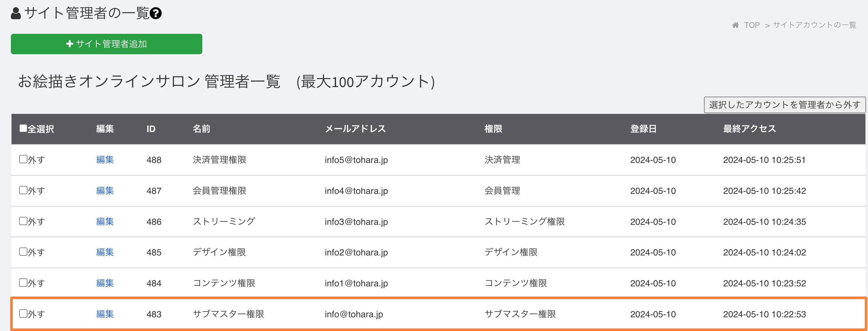The width and height of the screenshot is (868, 331).
Task: Toggle the 全選択 checkbox in header
Action: point(23,128)
